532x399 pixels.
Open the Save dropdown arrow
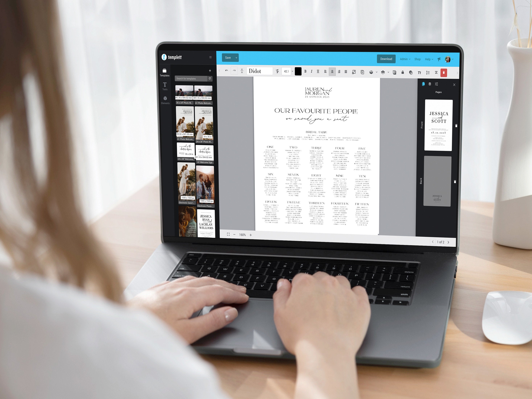[236, 58]
